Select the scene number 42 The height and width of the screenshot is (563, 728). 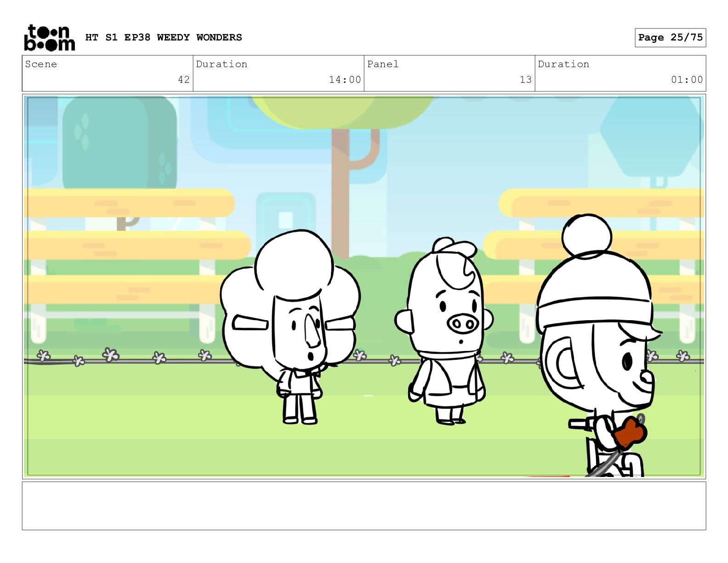(184, 80)
